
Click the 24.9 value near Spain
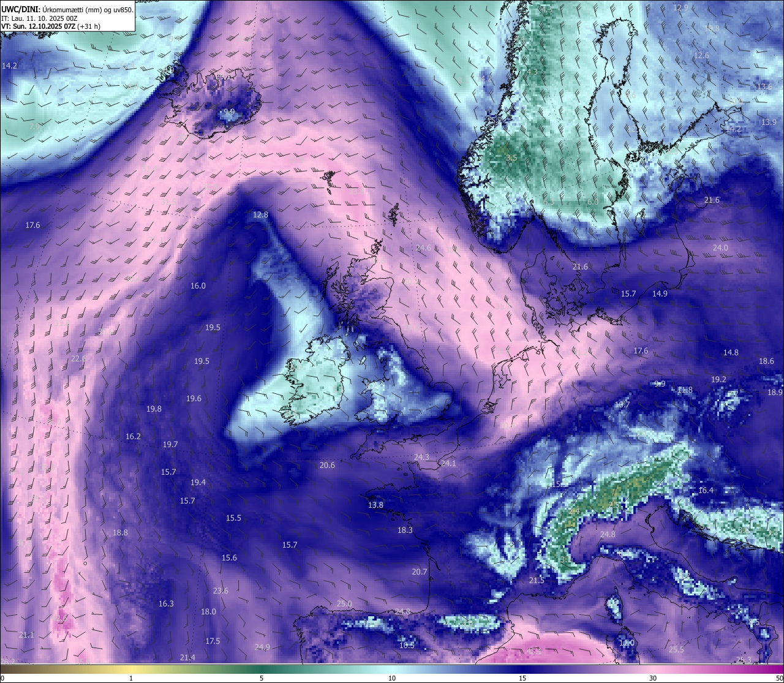[262, 647]
